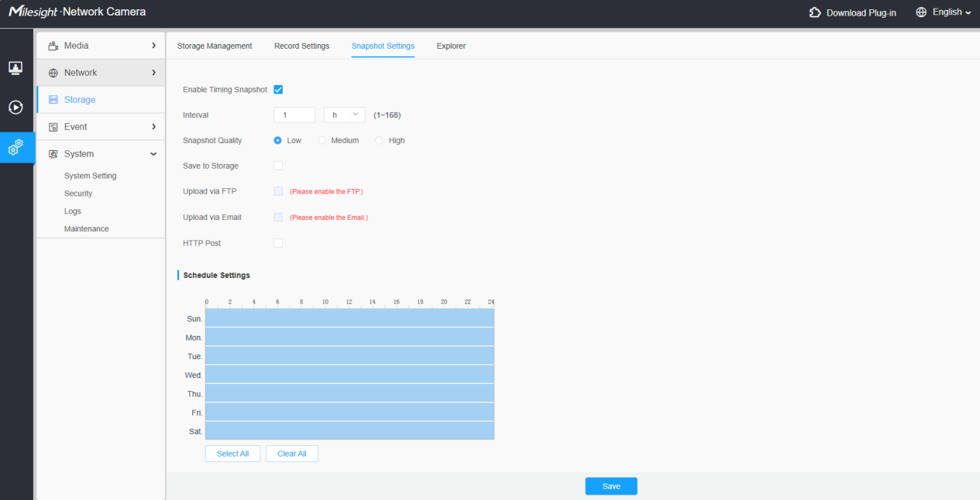Open Logs under System
The image size is (980, 500).
click(73, 211)
